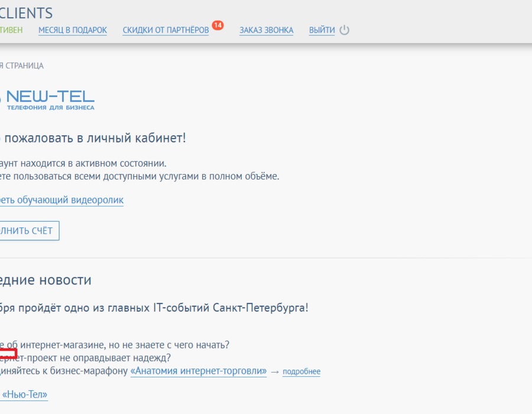Click the power icon next to Выйти

point(345,30)
